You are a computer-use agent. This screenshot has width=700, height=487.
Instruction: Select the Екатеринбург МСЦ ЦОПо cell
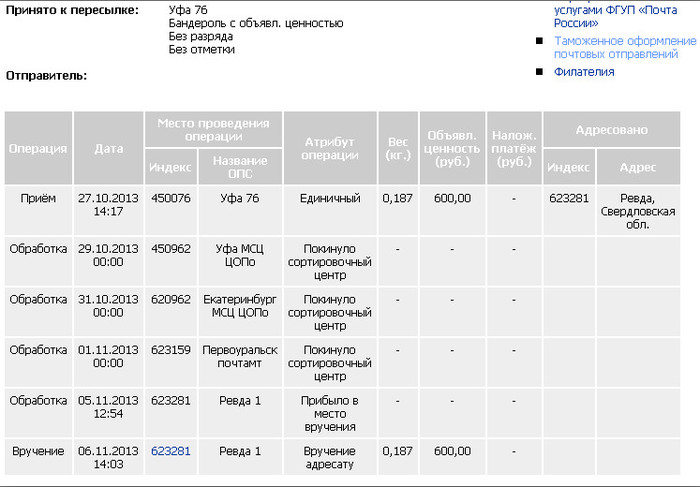tap(240, 306)
